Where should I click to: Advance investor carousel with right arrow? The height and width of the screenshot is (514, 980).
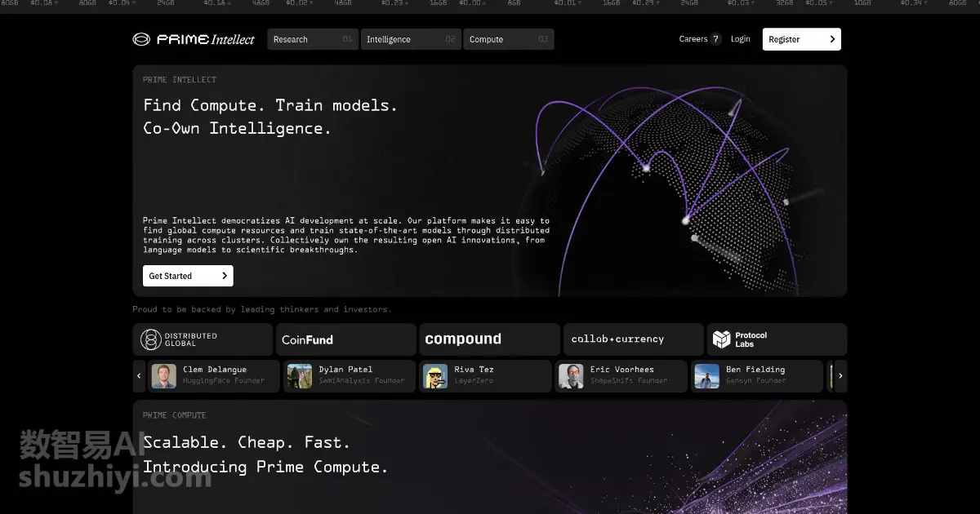[840, 376]
